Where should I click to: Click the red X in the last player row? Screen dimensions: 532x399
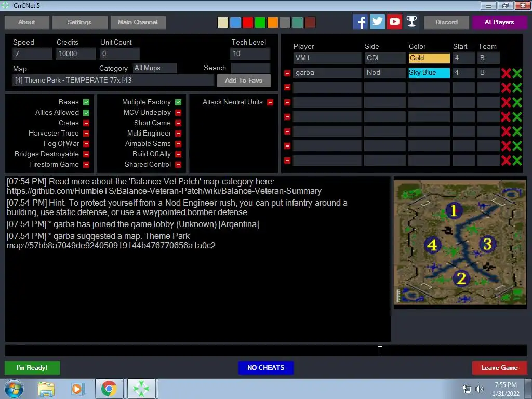[x=506, y=160]
